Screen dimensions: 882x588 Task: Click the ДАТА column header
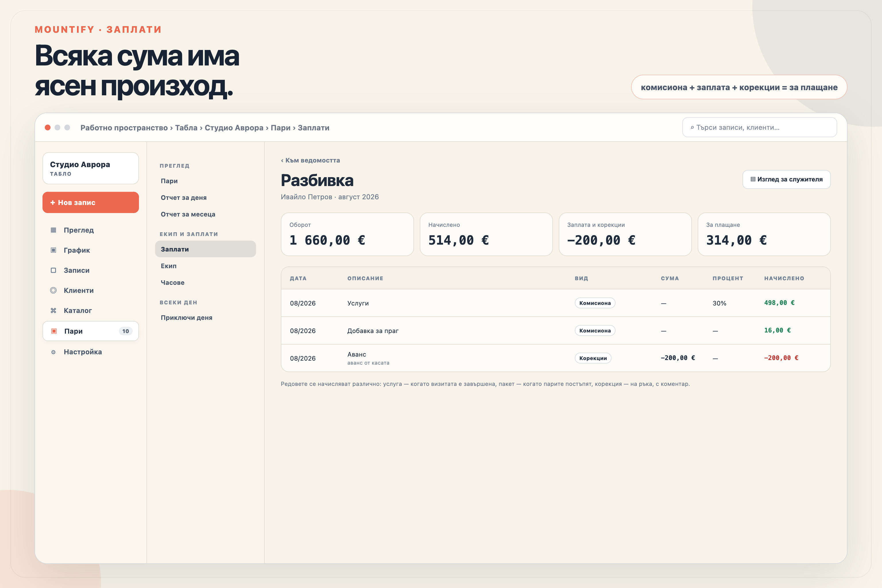coord(298,278)
